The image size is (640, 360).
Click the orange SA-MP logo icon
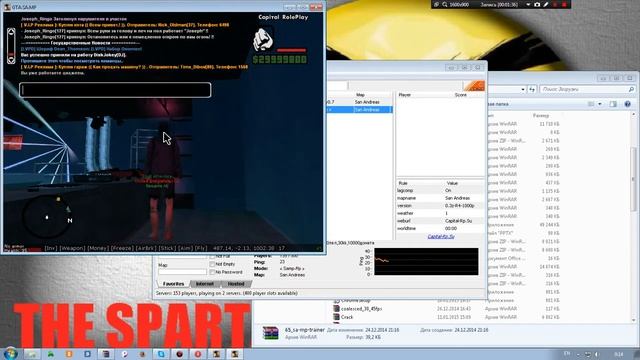474,86
